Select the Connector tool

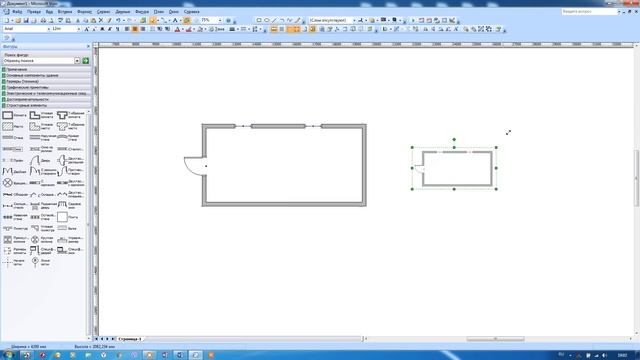tap(163, 20)
